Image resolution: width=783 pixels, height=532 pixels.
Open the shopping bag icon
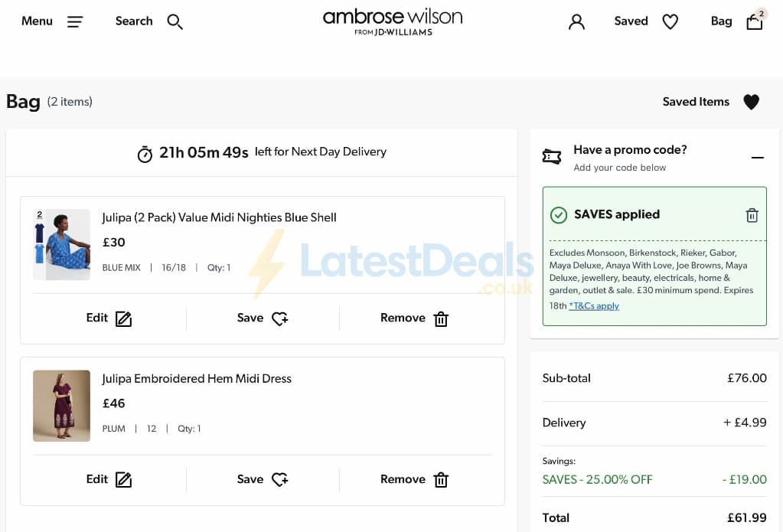(755, 21)
